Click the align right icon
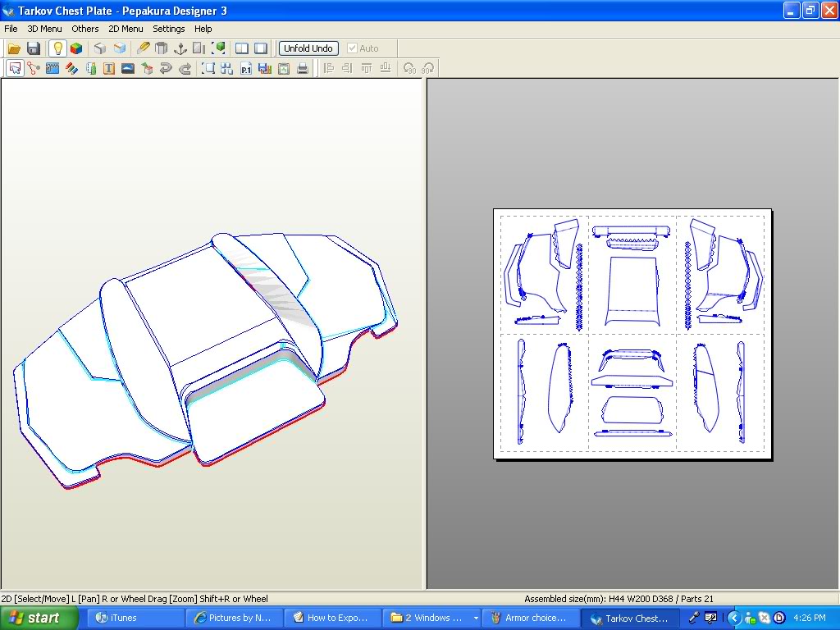This screenshot has height=630, width=840. (x=347, y=69)
